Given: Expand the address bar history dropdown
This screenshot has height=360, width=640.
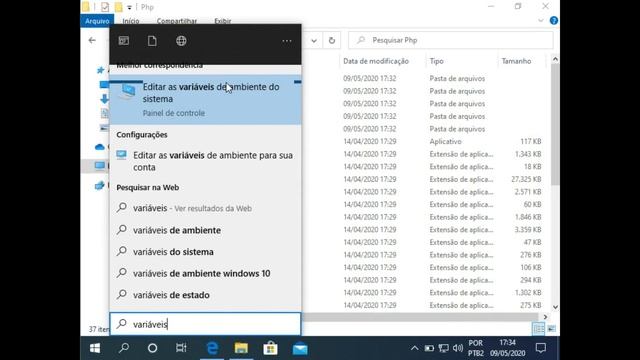Looking at the screenshot, I should pos(314,40).
